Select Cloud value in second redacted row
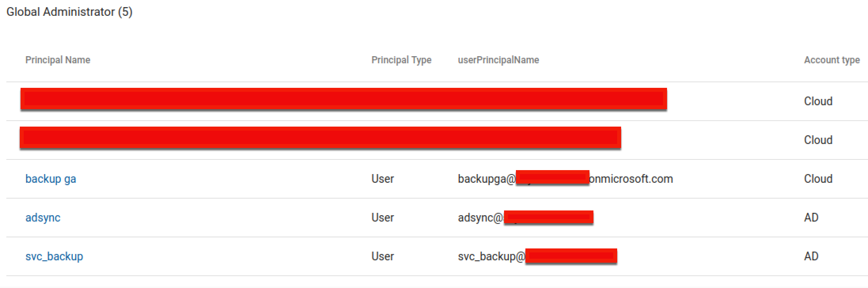868x288 pixels. [x=818, y=140]
